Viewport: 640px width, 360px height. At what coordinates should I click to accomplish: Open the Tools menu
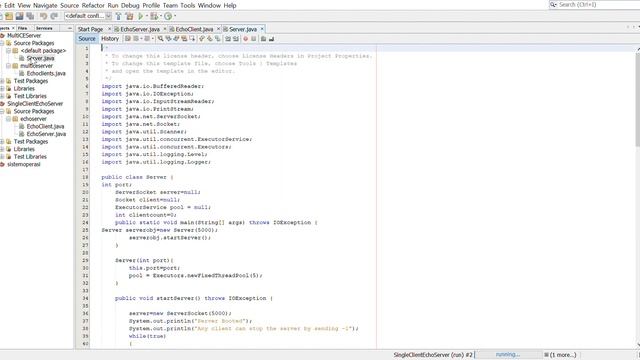[x=187, y=5]
